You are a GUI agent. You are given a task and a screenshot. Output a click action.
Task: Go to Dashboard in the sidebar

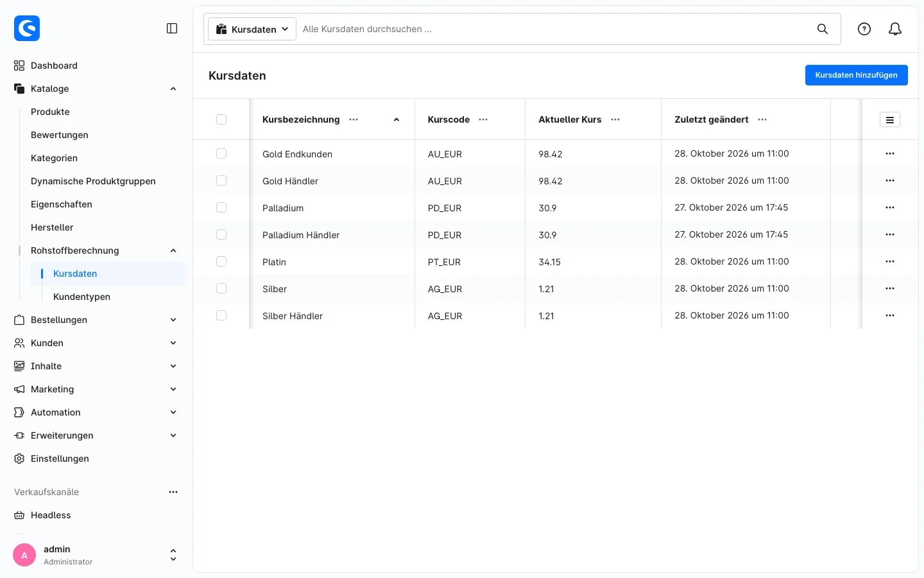(54, 66)
